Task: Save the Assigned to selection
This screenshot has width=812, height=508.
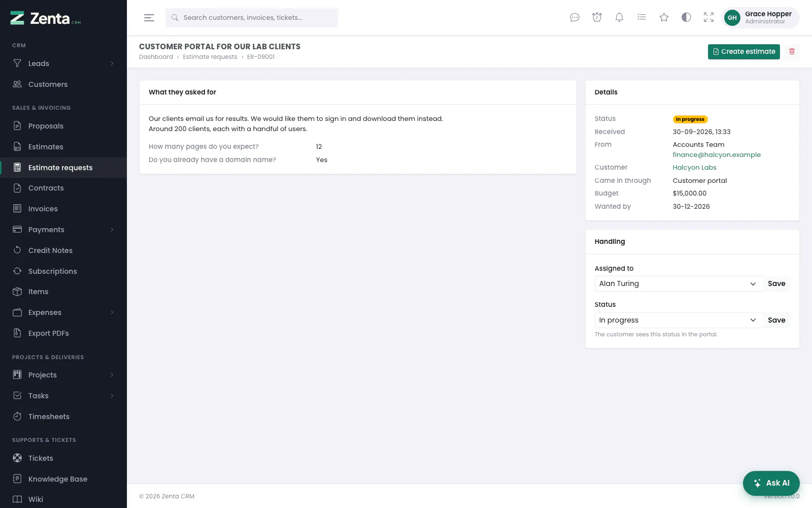Action: point(776,283)
